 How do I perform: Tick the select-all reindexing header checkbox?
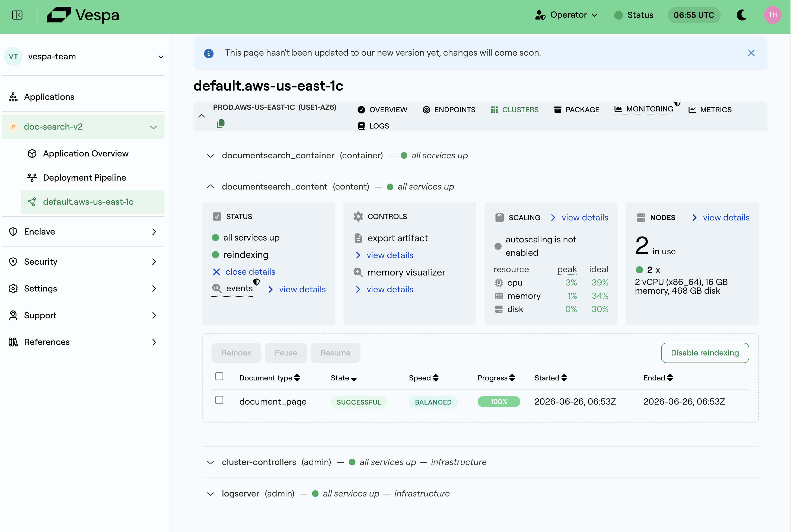pyautogui.click(x=219, y=376)
